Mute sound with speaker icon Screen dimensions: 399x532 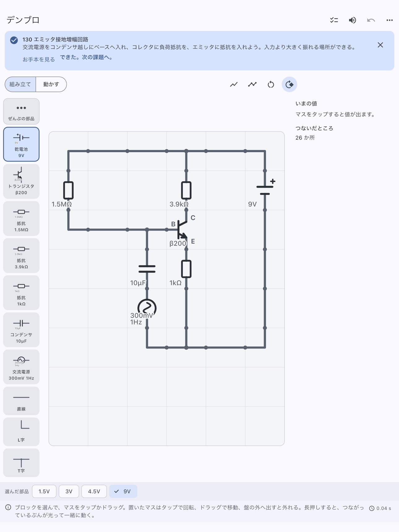352,20
